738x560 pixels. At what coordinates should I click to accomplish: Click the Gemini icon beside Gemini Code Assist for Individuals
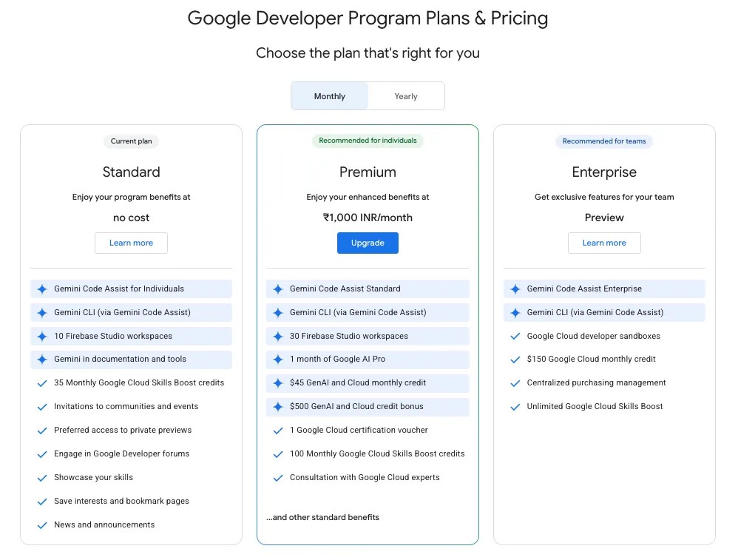click(x=42, y=289)
